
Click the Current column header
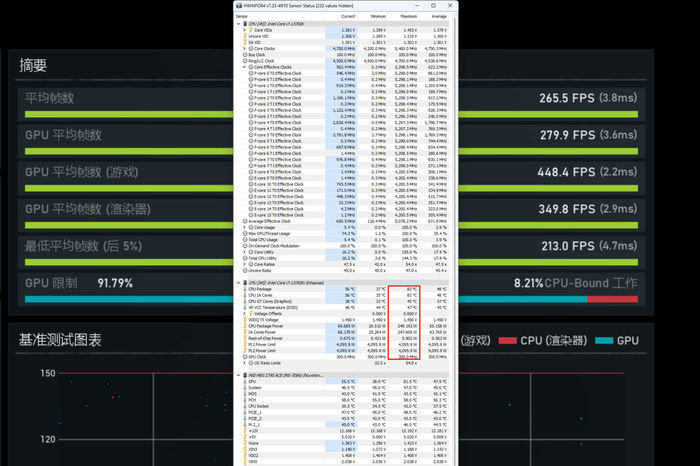pyautogui.click(x=348, y=17)
